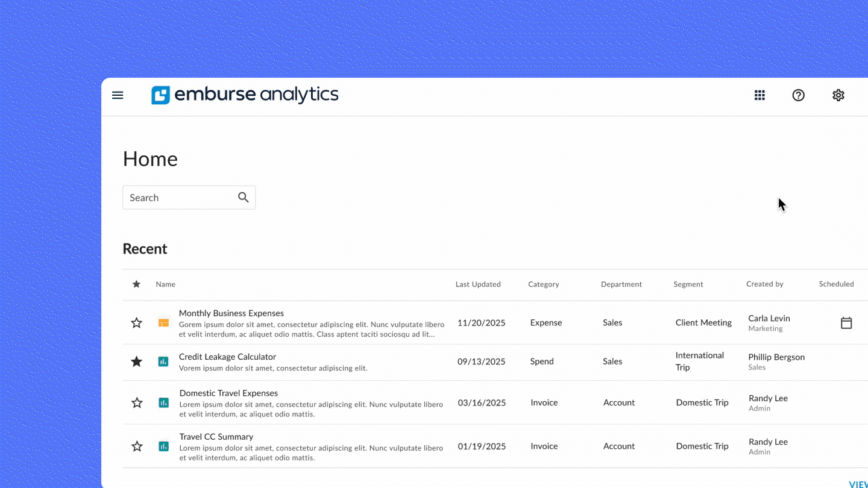
Task: Open the hamburger navigation menu
Action: pos(118,95)
